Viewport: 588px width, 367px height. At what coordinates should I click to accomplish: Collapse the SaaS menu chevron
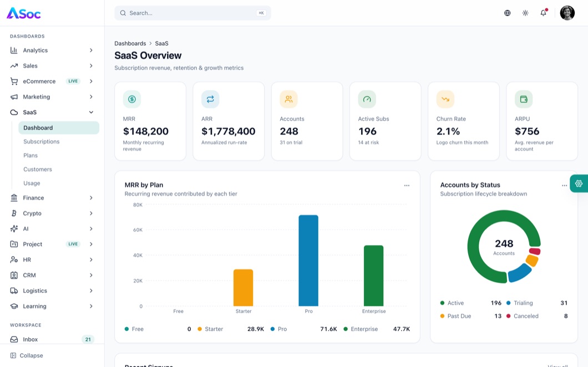[x=91, y=112]
